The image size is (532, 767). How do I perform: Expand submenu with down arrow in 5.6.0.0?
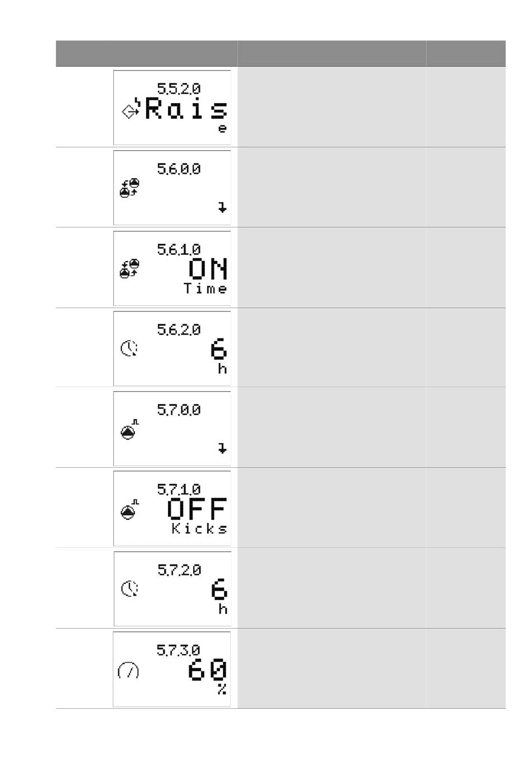point(222,208)
